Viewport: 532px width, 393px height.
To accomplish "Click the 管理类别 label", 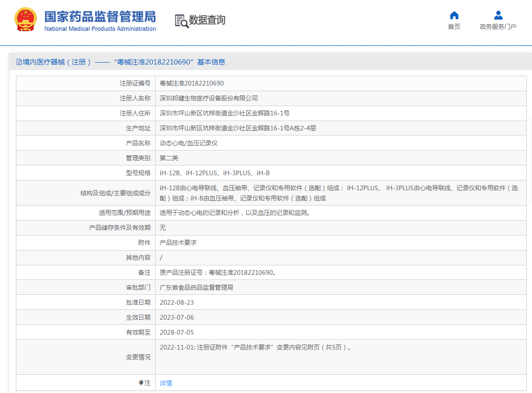I will (138, 158).
